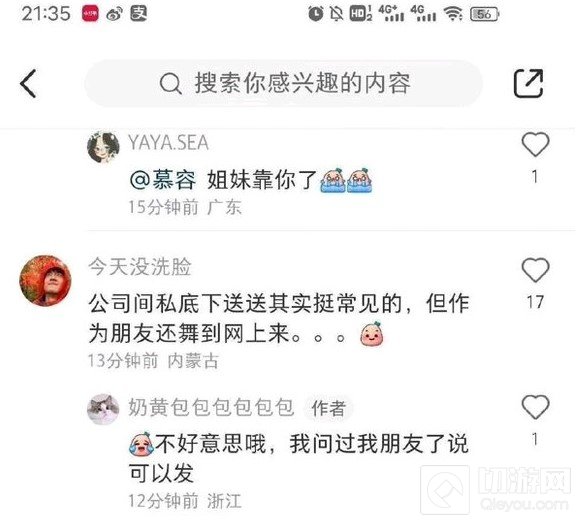Tap the 作者 badge
Screen dimensions: 576x520
click(328, 408)
